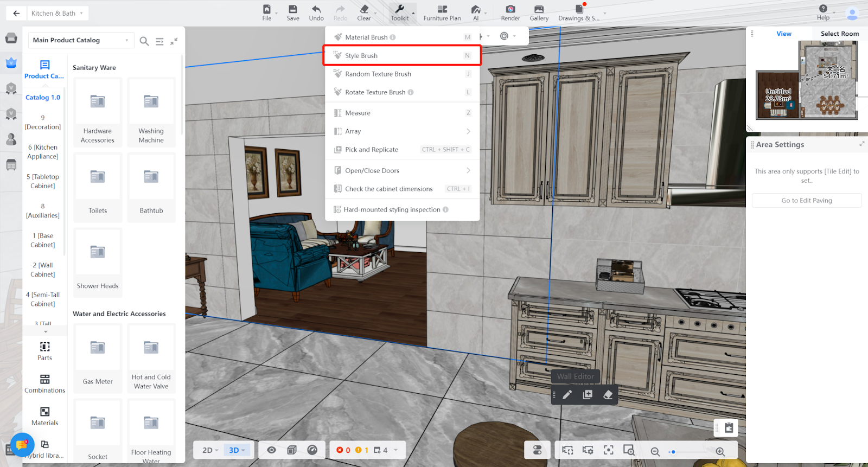This screenshot has height=467, width=868.
Task: Choose Hard-mounted styling inspection
Action: (402, 209)
